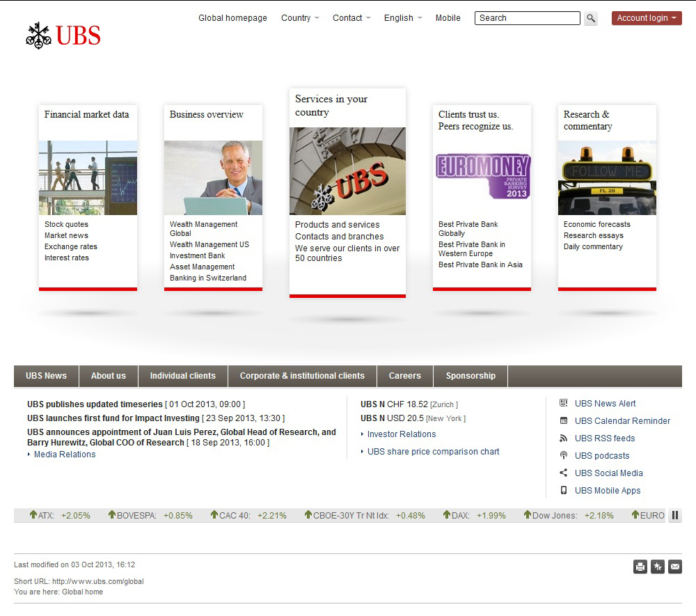The width and height of the screenshot is (696, 616).
Task: Click the DAX ticker entry
Action: 475,515
